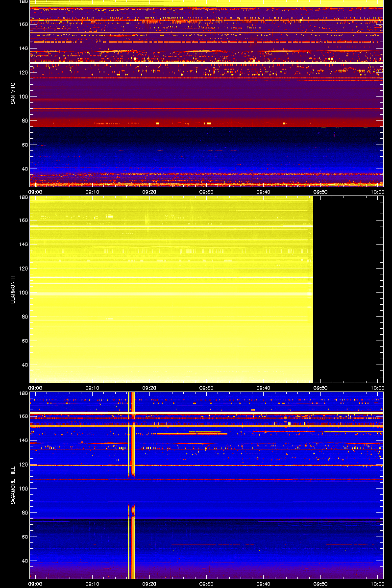
Task: Pick 09:50 time label under Sagamore Hill panel
Action: pyautogui.click(x=320, y=584)
